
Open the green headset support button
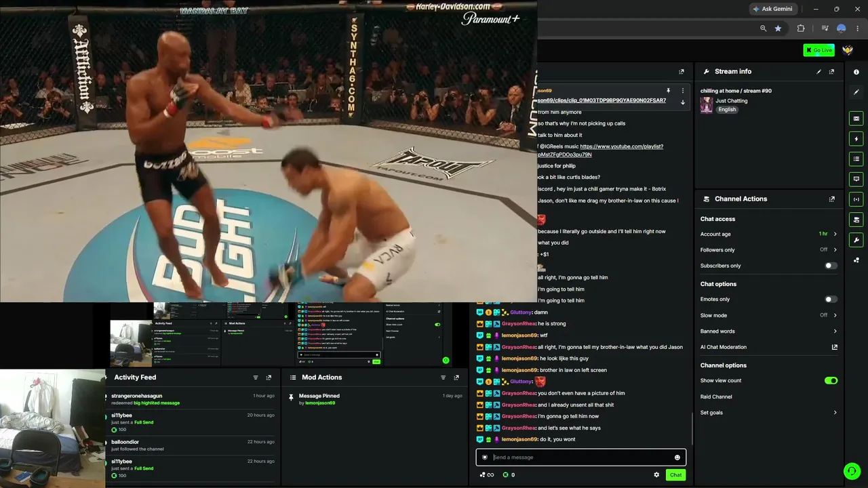pos(852,471)
